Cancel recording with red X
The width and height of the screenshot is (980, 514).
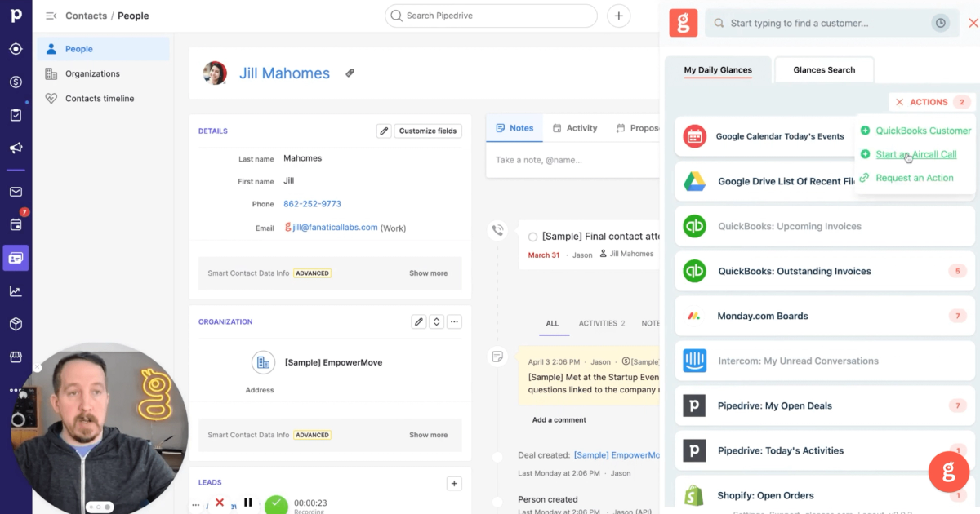pyautogui.click(x=220, y=503)
